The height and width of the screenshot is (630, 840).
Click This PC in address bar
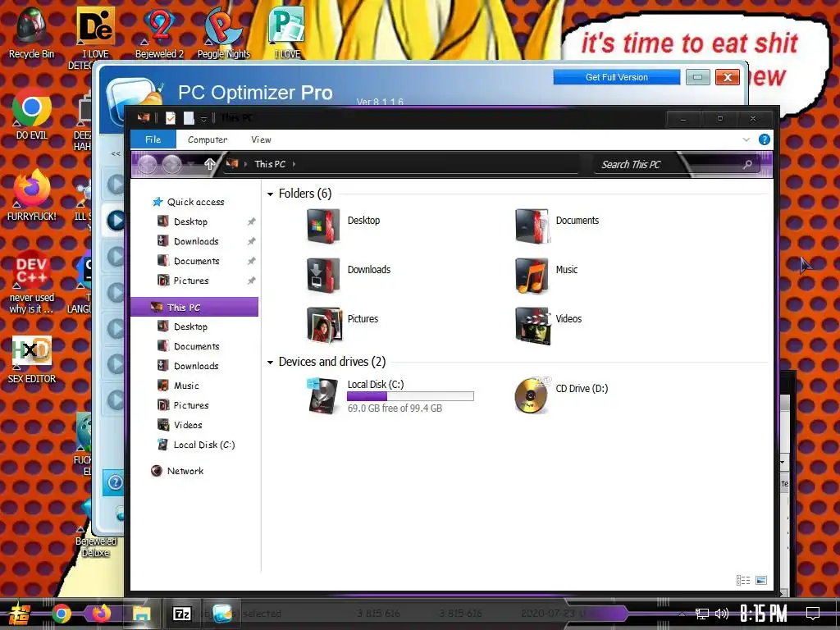(x=269, y=164)
